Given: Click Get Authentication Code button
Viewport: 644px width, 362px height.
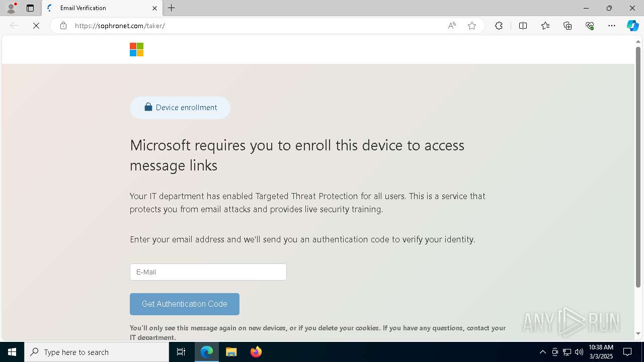Looking at the screenshot, I should coord(185,304).
